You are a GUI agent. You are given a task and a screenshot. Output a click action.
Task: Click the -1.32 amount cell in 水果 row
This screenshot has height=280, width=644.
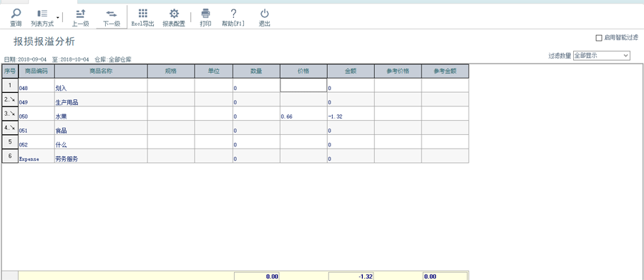[351, 114]
